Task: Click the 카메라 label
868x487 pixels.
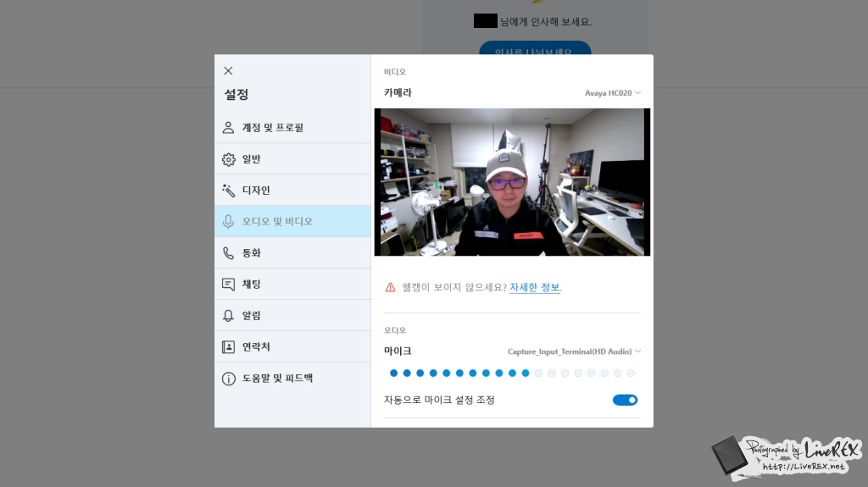Action: [x=398, y=93]
